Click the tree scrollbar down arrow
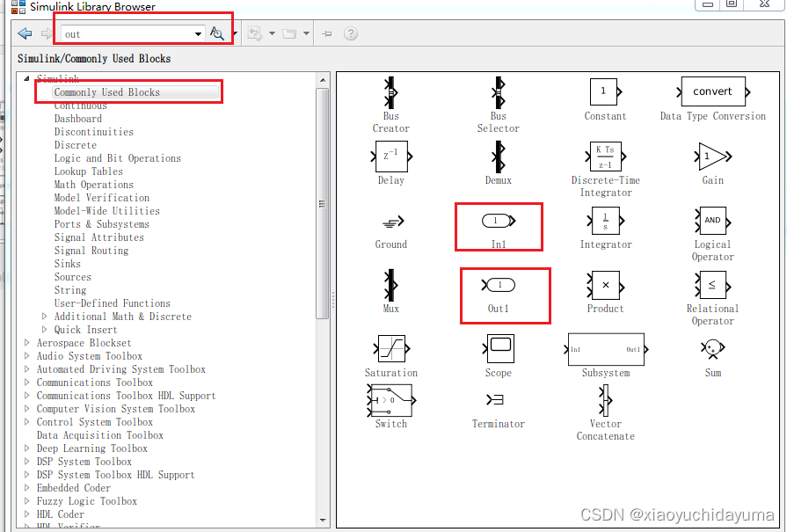 (323, 521)
